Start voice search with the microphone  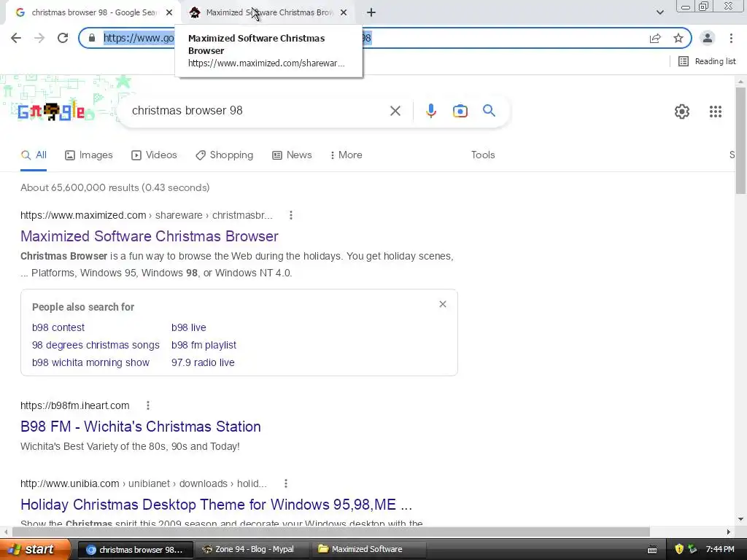point(430,111)
